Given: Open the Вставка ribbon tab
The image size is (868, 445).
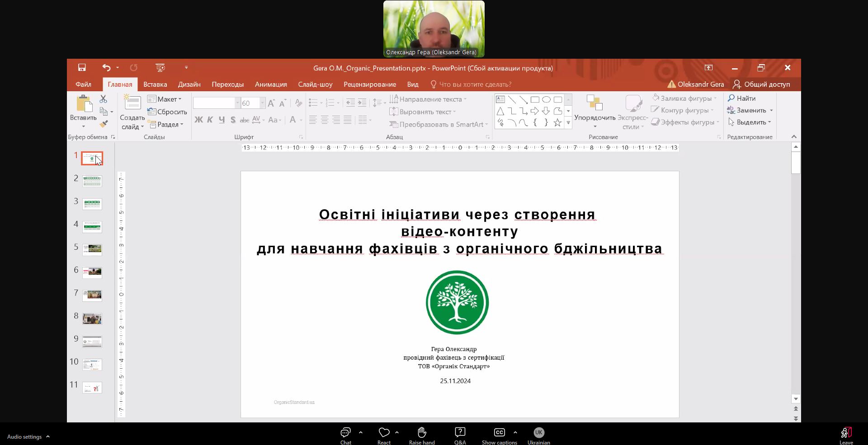Looking at the screenshot, I should coord(155,84).
